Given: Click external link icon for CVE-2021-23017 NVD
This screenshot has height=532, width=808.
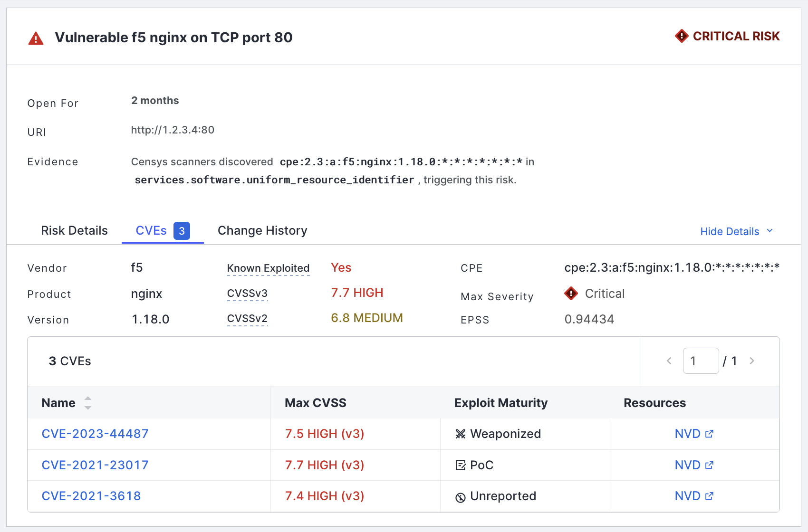Looking at the screenshot, I should tap(709, 465).
